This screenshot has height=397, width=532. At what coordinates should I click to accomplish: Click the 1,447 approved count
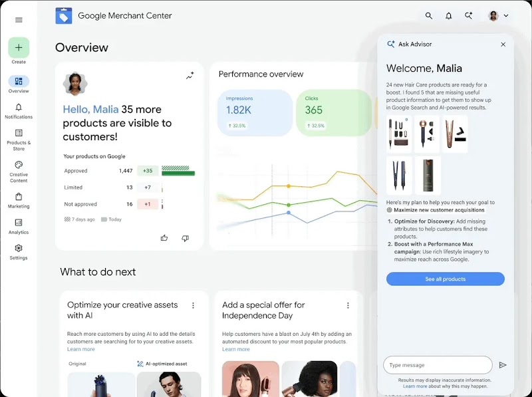point(126,171)
